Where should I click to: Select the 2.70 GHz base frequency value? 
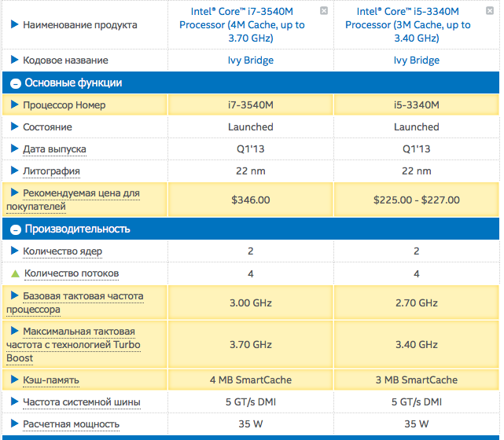417,302
